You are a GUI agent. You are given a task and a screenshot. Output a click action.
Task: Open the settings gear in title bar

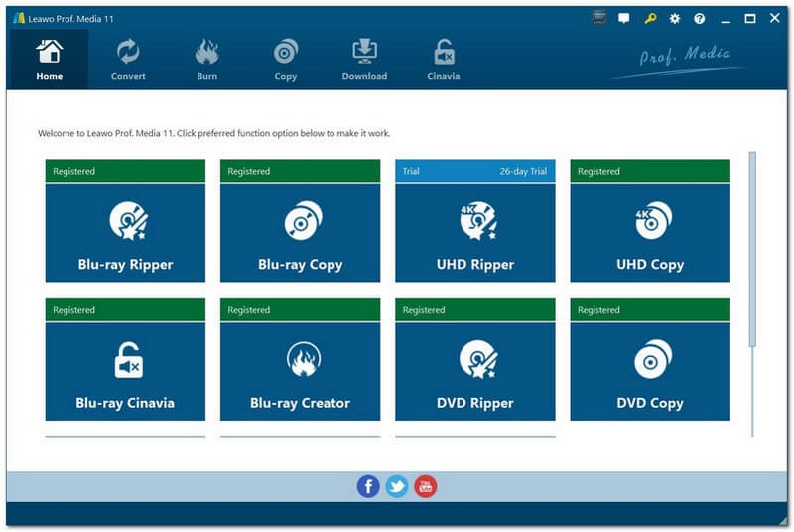[x=675, y=18]
